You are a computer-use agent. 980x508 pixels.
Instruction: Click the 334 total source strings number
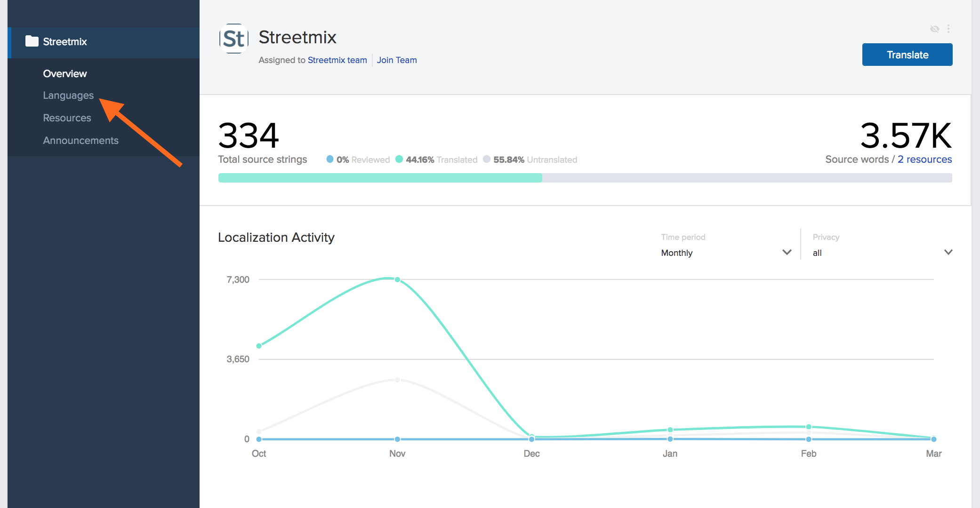point(249,136)
